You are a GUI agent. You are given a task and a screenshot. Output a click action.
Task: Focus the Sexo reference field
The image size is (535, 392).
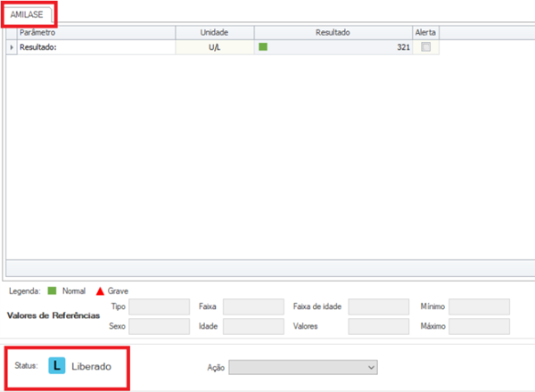coord(159,327)
